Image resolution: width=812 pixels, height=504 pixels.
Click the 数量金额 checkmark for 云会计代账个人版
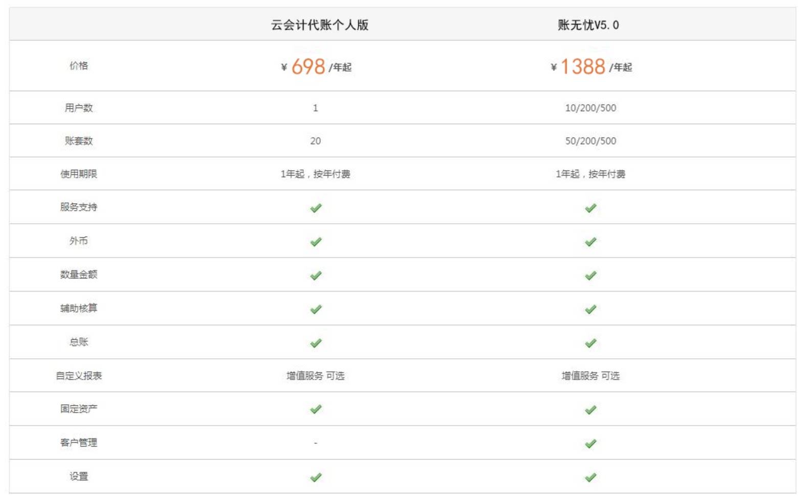coord(316,275)
